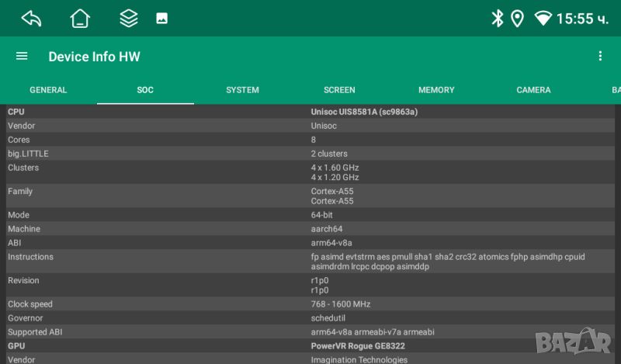Tap the Bluetooth status icon

click(x=498, y=19)
